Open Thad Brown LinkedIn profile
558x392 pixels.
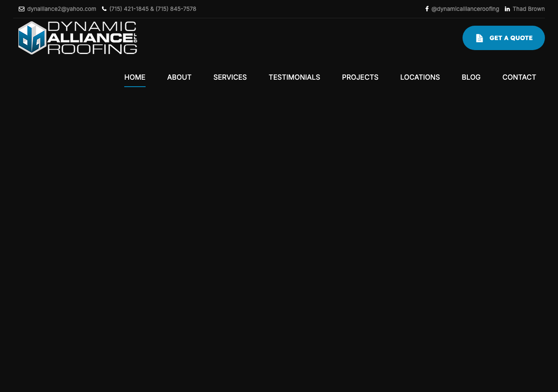528,9
